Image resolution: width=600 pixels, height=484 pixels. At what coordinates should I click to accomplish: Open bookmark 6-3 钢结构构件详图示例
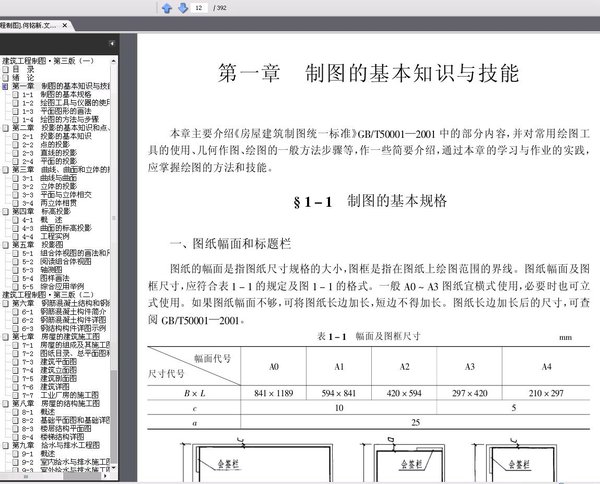pos(64,328)
